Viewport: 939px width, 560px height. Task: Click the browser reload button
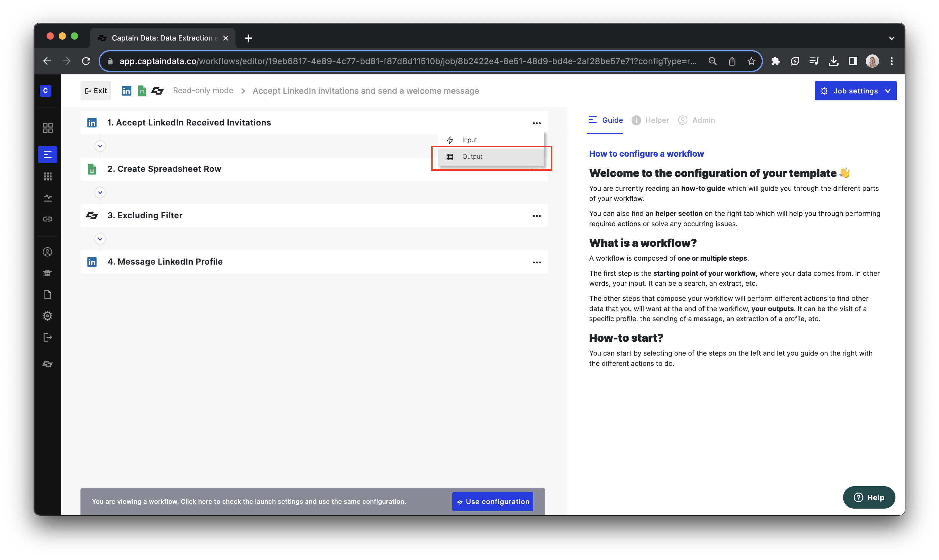(x=86, y=61)
